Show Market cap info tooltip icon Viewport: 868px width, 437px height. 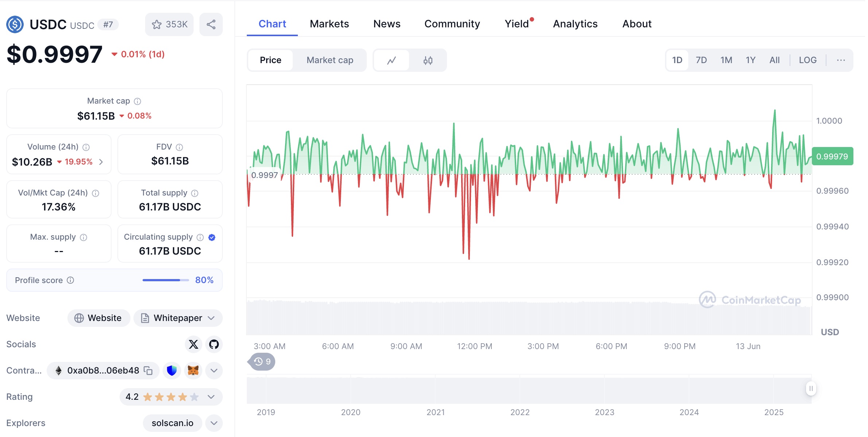coord(137,101)
